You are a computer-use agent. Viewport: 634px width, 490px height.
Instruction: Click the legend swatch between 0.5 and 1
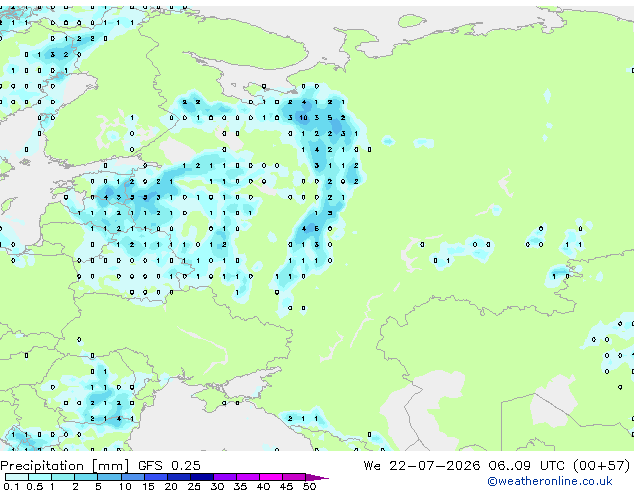(40, 477)
